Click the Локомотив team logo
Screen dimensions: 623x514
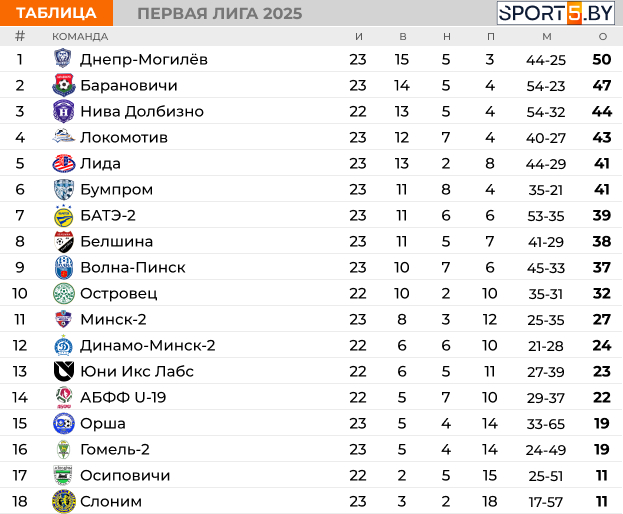[x=64, y=137]
